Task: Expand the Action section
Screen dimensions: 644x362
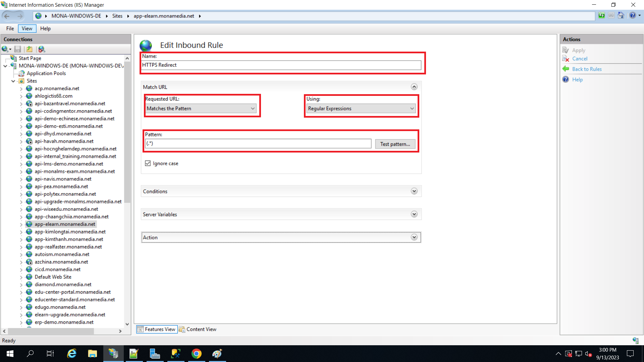Action: [x=414, y=237]
